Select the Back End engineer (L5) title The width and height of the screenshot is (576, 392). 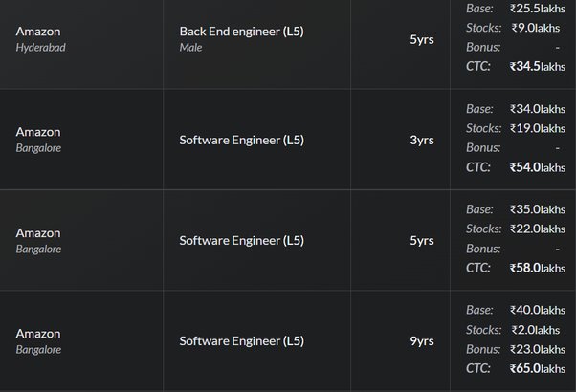242,32
